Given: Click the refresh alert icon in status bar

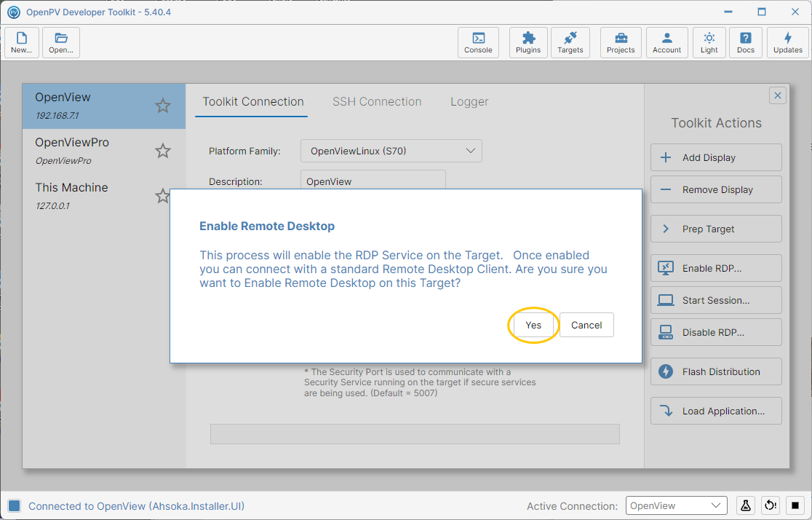Looking at the screenshot, I should (771, 505).
